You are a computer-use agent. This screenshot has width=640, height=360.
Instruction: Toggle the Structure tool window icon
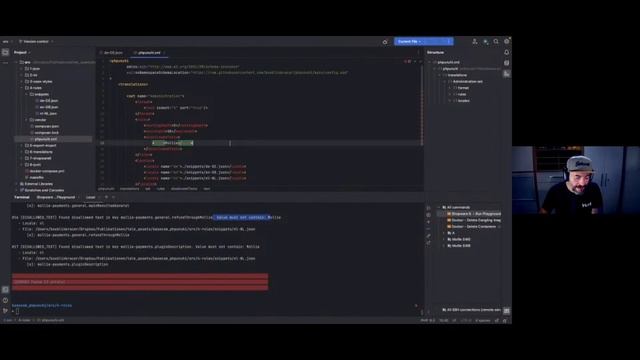[507, 73]
